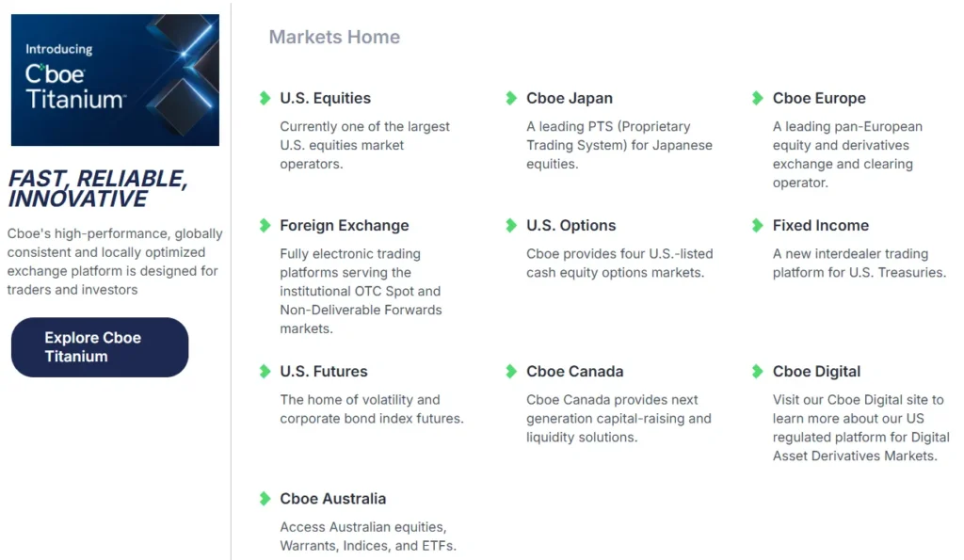Image resolution: width=964 pixels, height=560 pixels.
Task: Click the green arrow beside Foreign Exchange
Action: coord(264,225)
